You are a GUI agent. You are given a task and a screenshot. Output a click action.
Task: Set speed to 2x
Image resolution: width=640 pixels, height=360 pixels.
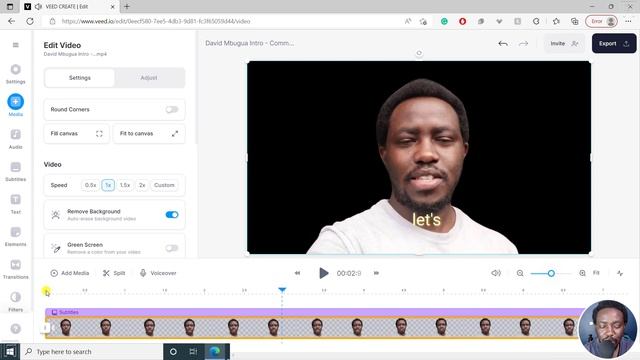[142, 185]
